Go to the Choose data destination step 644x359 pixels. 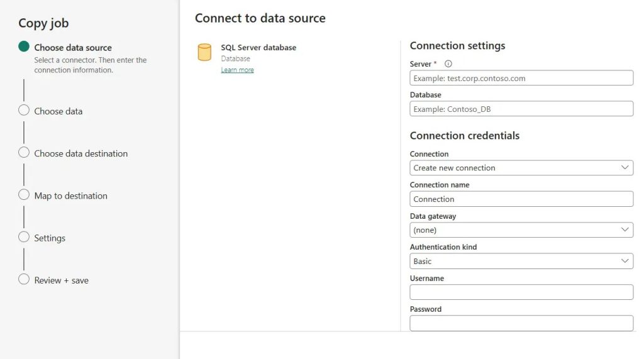80,153
